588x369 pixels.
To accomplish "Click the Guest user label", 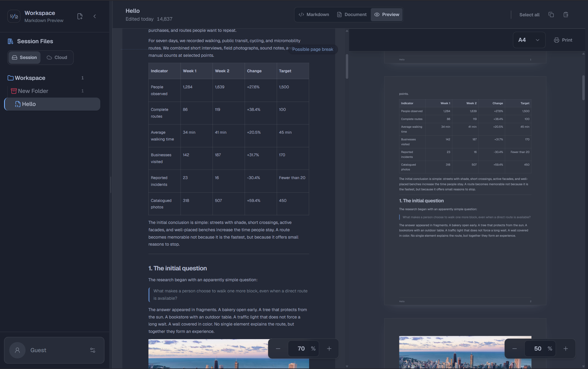I will tap(38, 350).
